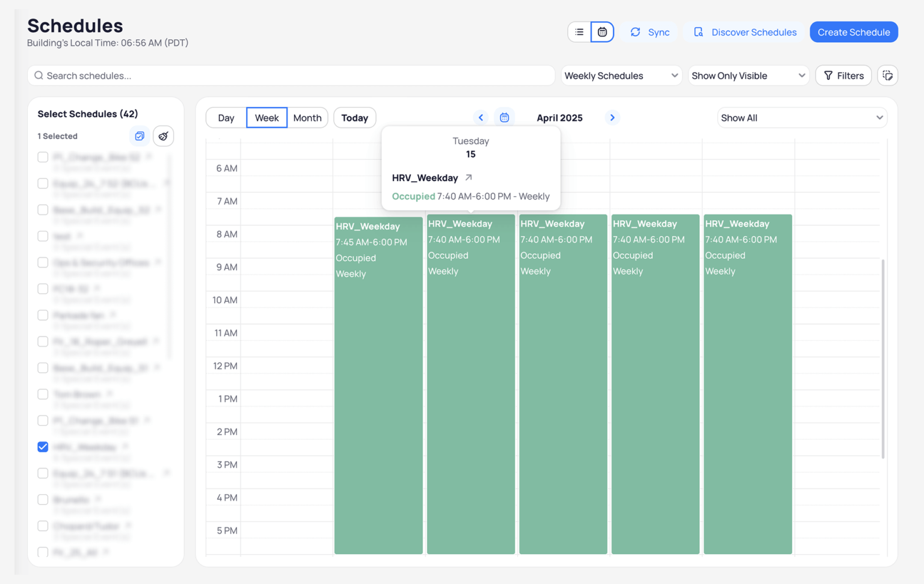Click the Sync icon to refresh schedules

point(636,32)
